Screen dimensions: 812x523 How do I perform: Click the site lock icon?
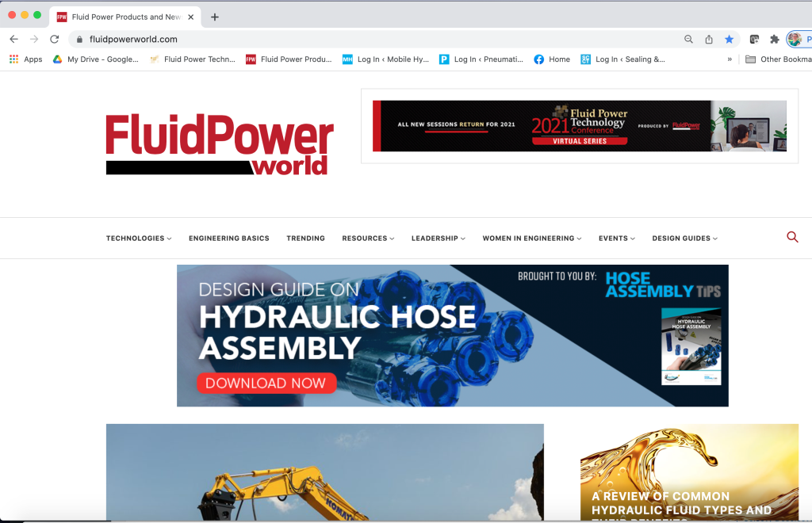[x=79, y=40]
